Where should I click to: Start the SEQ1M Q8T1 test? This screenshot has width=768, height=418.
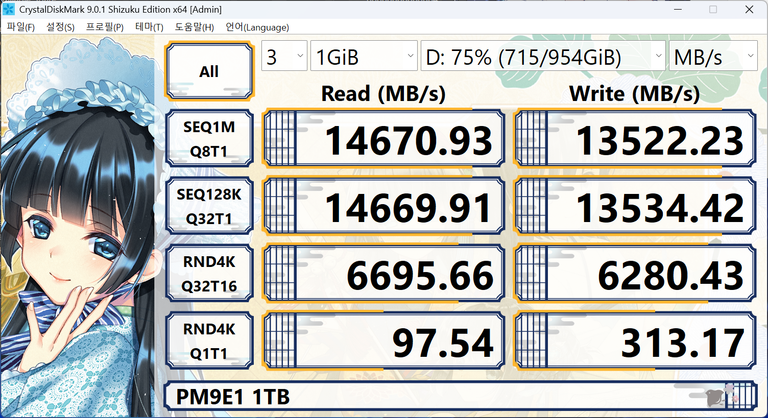coord(209,139)
